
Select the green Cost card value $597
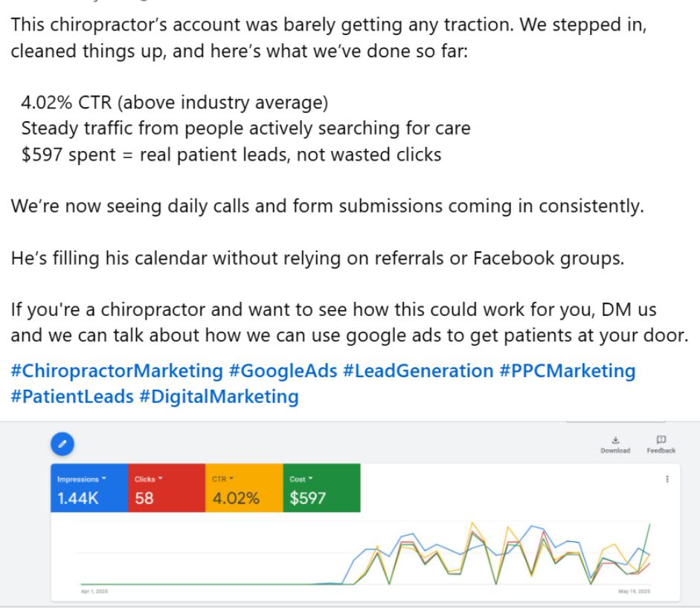point(307,498)
